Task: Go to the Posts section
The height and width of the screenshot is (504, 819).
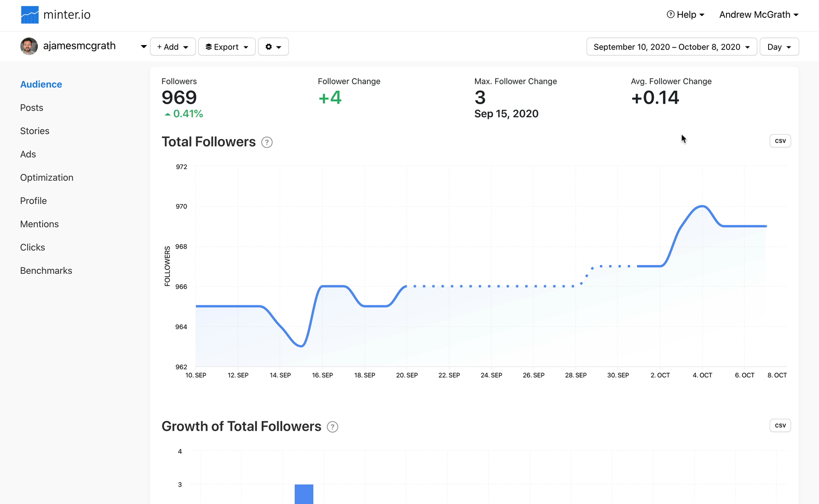Action: (x=31, y=108)
